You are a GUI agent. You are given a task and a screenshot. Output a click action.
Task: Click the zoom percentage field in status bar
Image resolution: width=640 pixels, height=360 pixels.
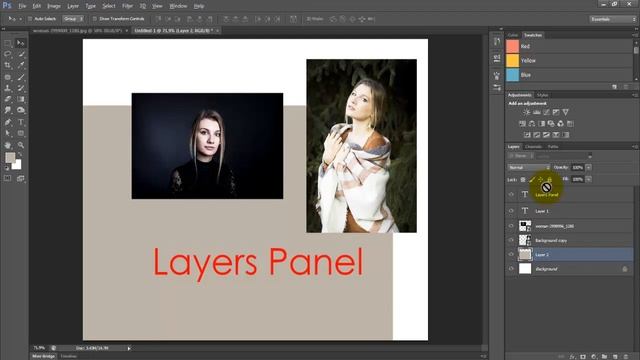point(39,348)
